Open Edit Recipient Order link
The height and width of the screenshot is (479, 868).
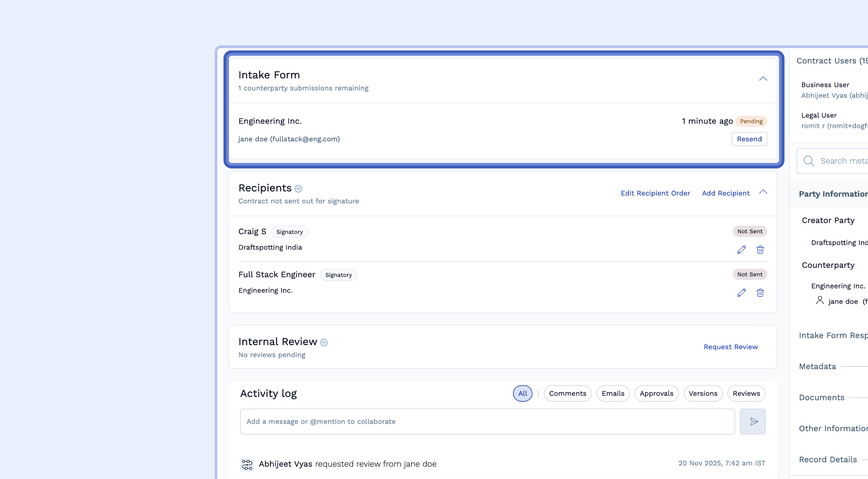[x=655, y=193]
